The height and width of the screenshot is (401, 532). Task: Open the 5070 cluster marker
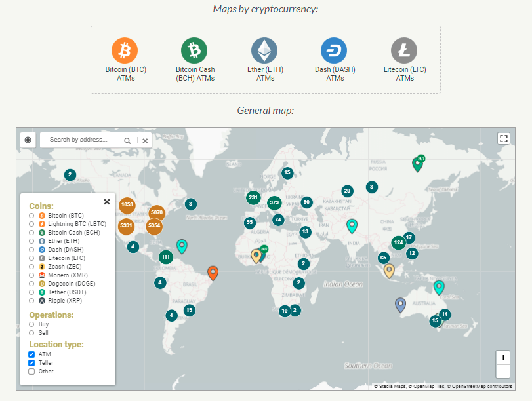tap(157, 213)
